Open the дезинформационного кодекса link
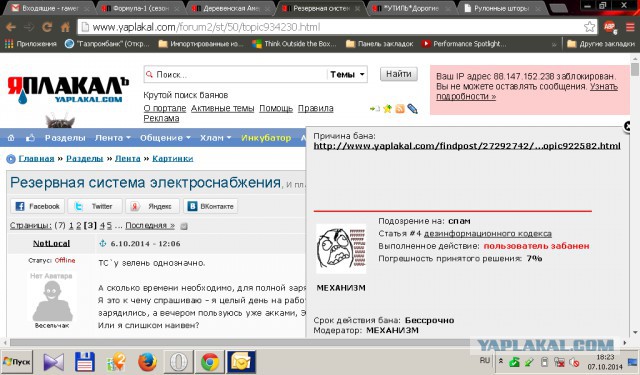 tap(488, 234)
